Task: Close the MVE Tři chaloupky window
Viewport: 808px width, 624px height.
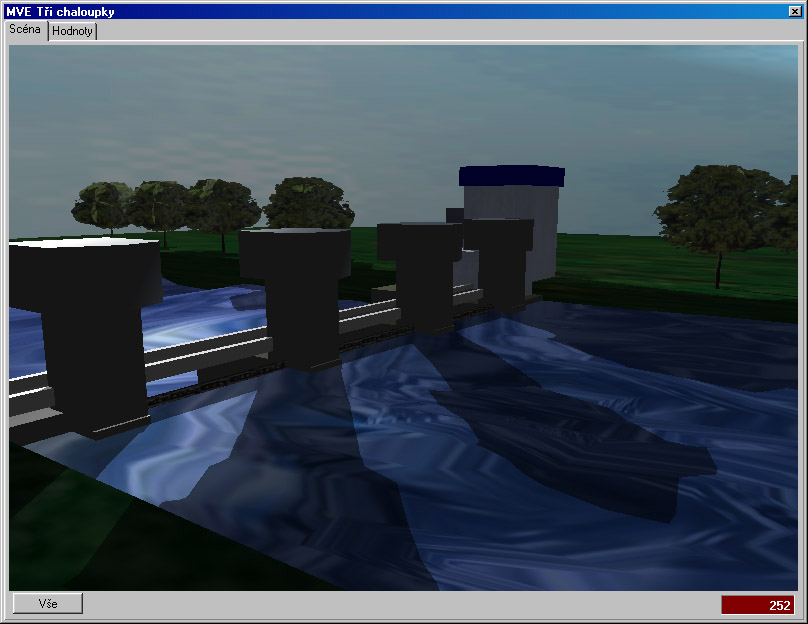Action: (x=795, y=11)
